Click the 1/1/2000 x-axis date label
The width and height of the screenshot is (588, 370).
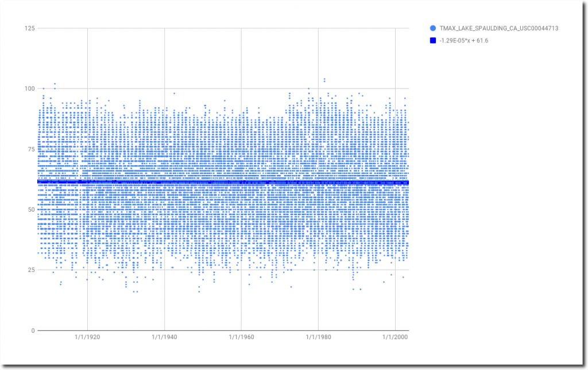[x=395, y=338]
